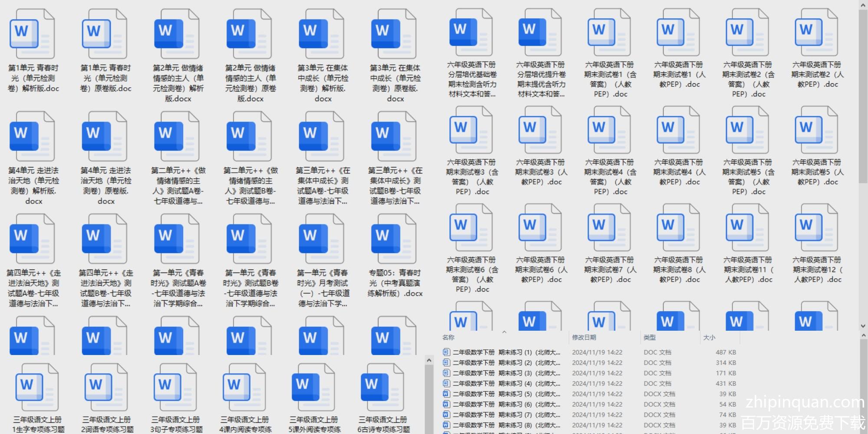
Task: Open 专题05：青春时光 中考真题 document icon
Action: coord(394,239)
